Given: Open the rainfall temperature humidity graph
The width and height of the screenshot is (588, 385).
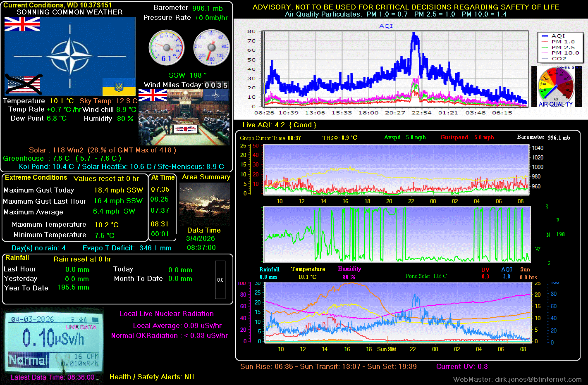Looking at the screenshot, I should [397, 313].
